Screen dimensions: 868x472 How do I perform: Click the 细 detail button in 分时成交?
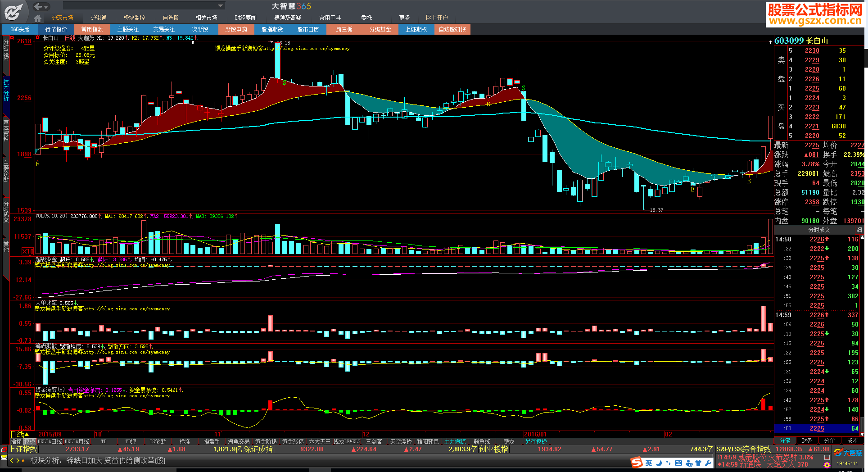point(859,230)
